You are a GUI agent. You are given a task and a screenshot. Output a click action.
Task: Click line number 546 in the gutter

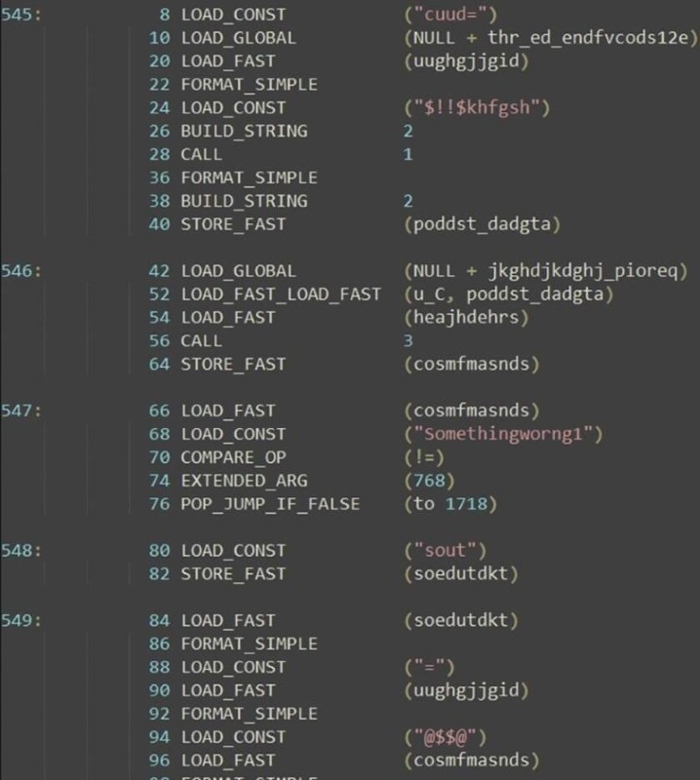click(x=19, y=271)
